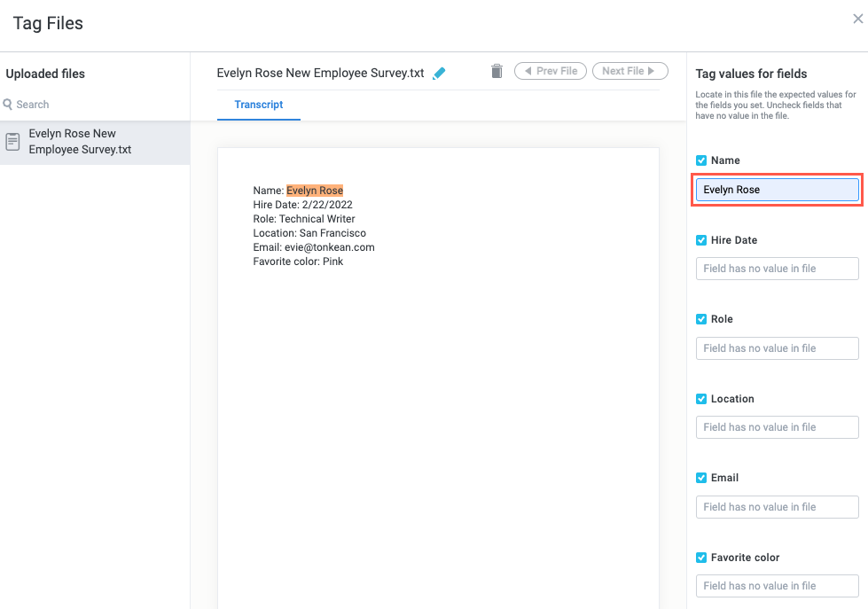868x609 pixels.
Task: Toggle the Role field checkbox
Action: [701, 319]
